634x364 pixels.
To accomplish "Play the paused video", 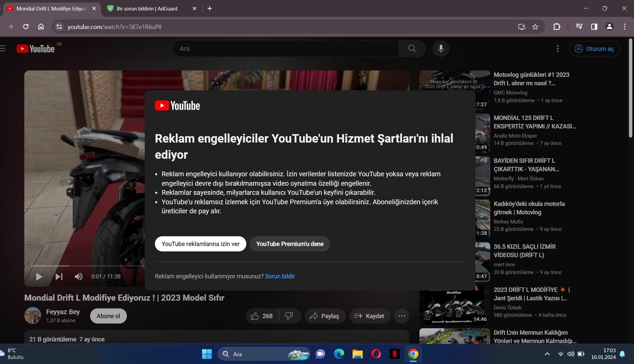I will coord(39,277).
